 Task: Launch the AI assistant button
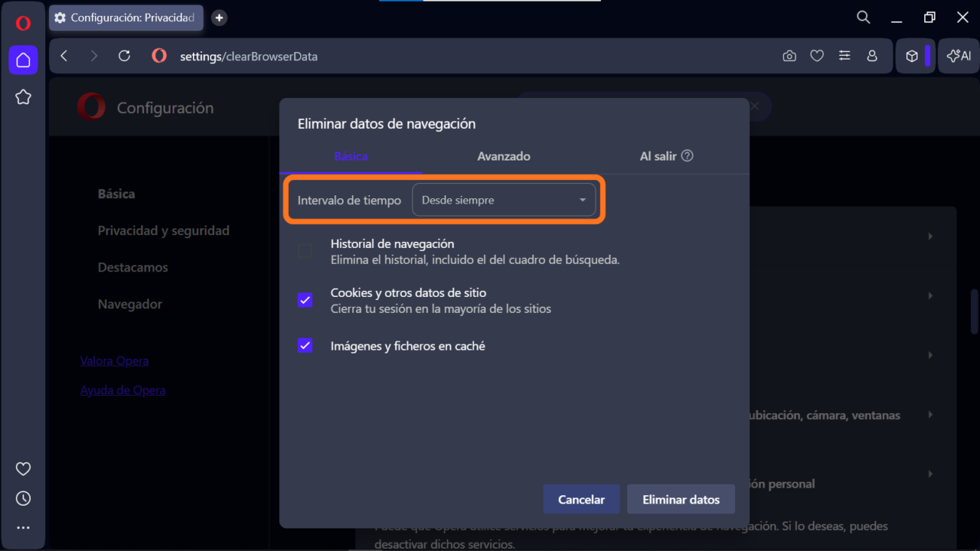959,57
